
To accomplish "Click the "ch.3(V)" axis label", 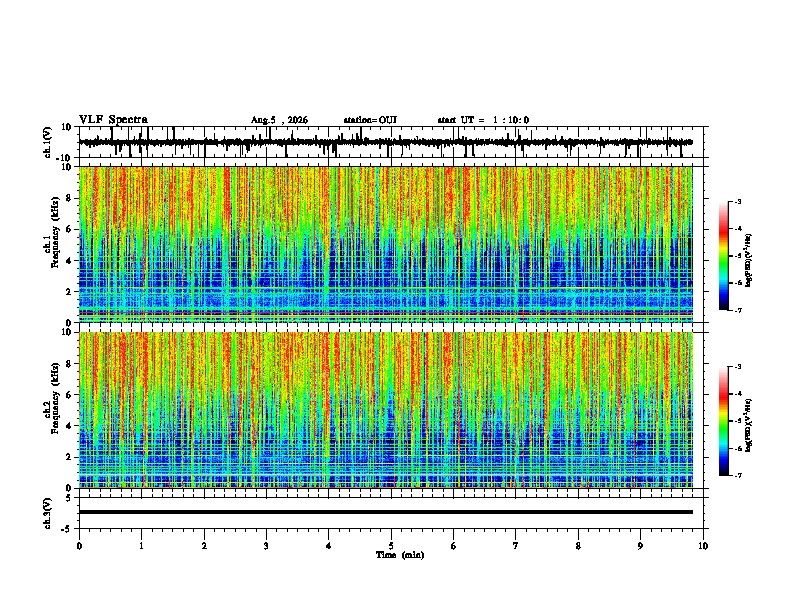I will pos(47,513).
